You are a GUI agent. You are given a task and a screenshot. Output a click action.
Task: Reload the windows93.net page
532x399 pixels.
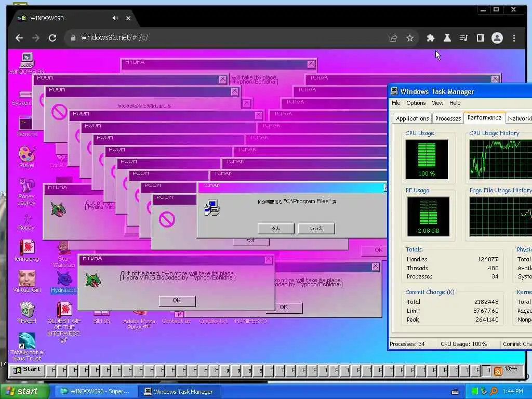(52, 38)
